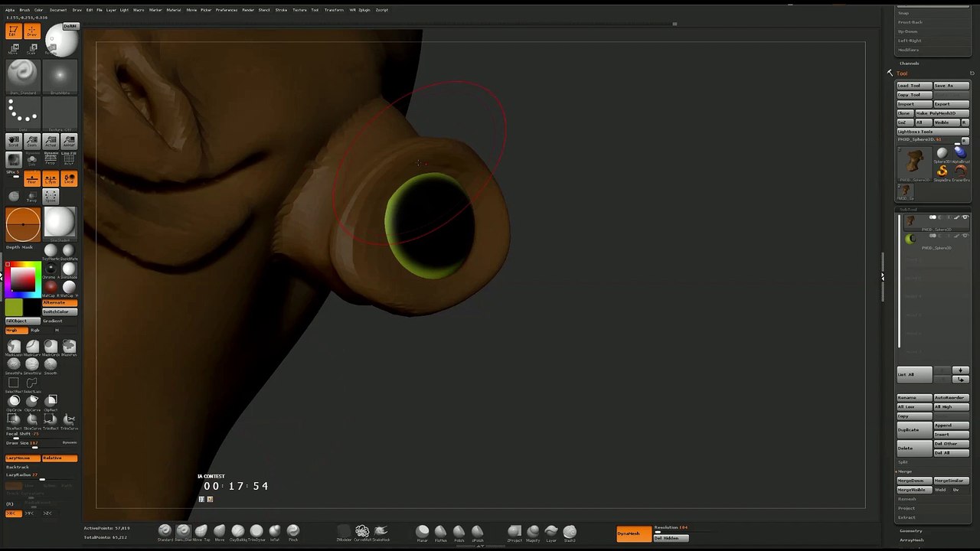Screen dimensions: 980x551
Task: Pick the Planar brush in bottom shelf
Action: click(x=422, y=532)
